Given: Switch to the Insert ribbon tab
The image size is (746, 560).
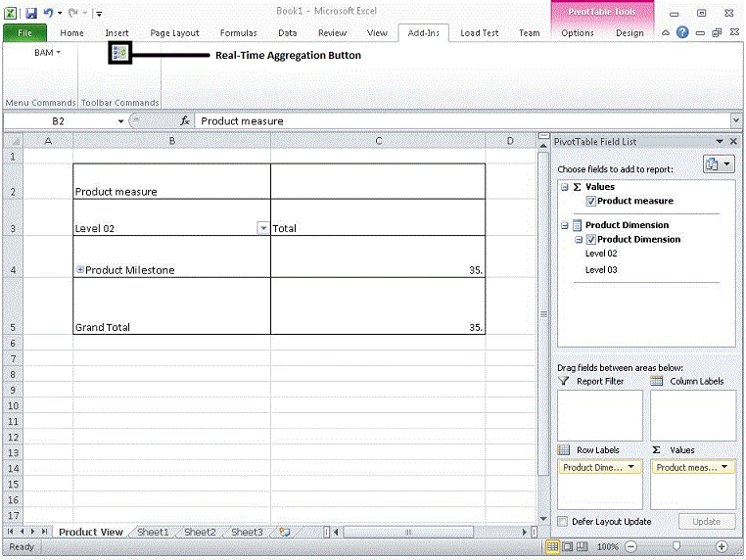Looking at the screenshot, I should (x=117, y=33).
